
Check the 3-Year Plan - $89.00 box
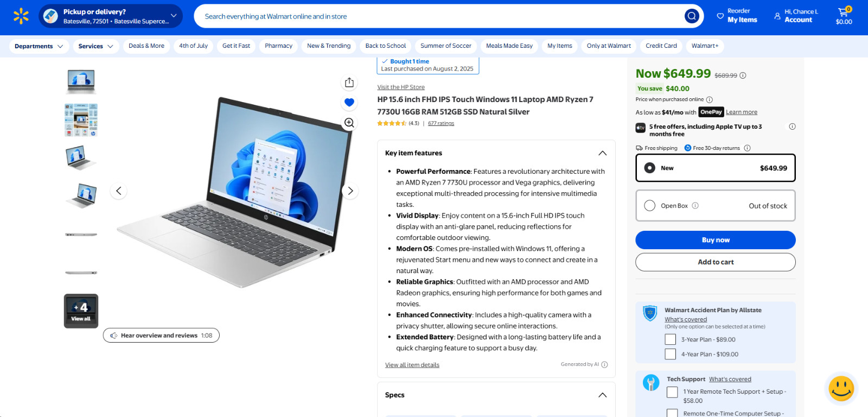[671, 339]
